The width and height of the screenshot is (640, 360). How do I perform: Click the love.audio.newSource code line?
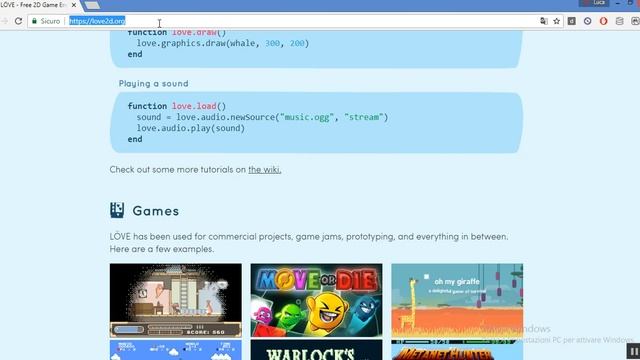[x=262, y=117]
